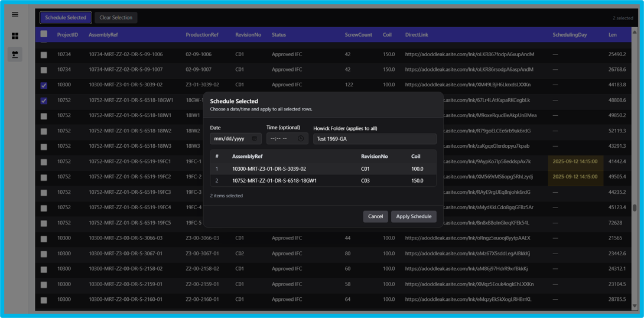Sort by ScrewCount column header
644x318 pixels.
[359, 35]
